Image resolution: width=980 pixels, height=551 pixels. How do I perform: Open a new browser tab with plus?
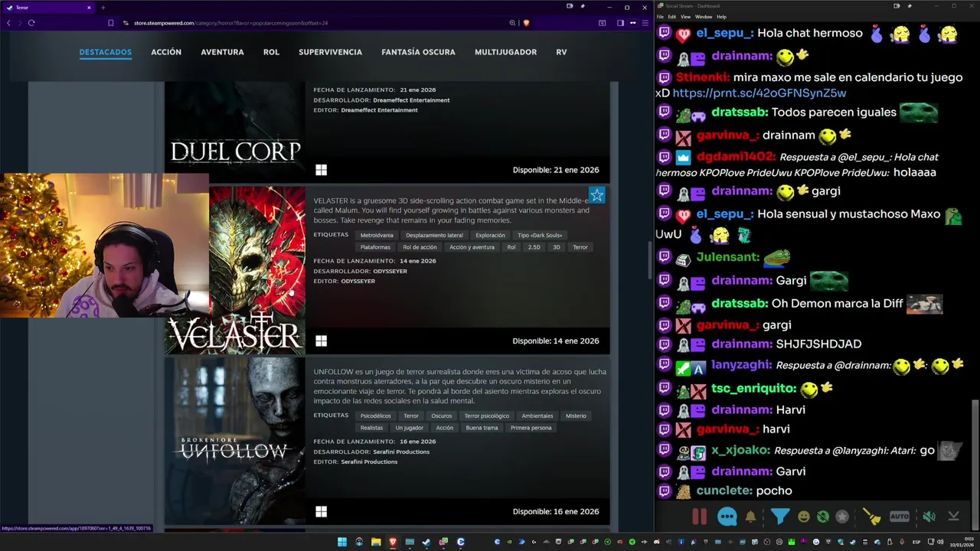pos(103,8)
